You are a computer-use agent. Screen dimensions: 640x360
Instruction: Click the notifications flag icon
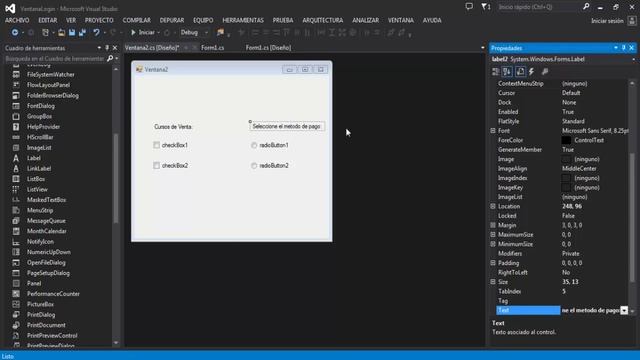click(x=485, y=7)
